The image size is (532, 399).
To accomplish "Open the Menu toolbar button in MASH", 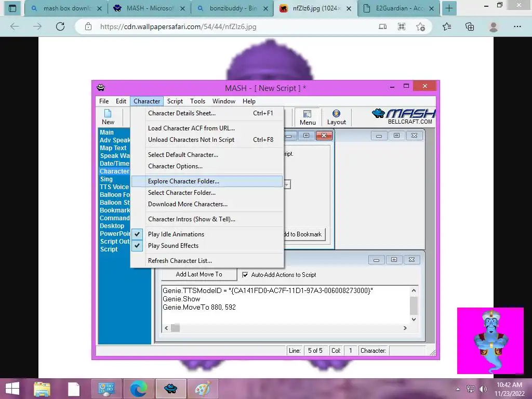I will 308,117.
